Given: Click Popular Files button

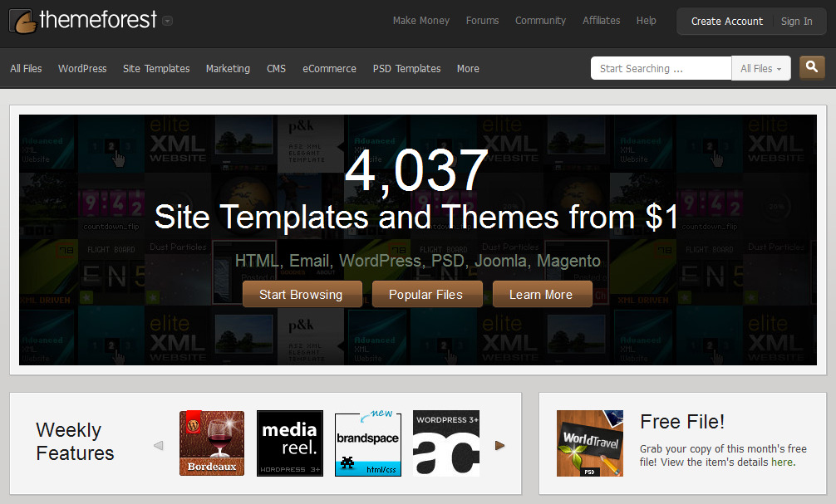Looking at the screenshot, I should point(427,294).
